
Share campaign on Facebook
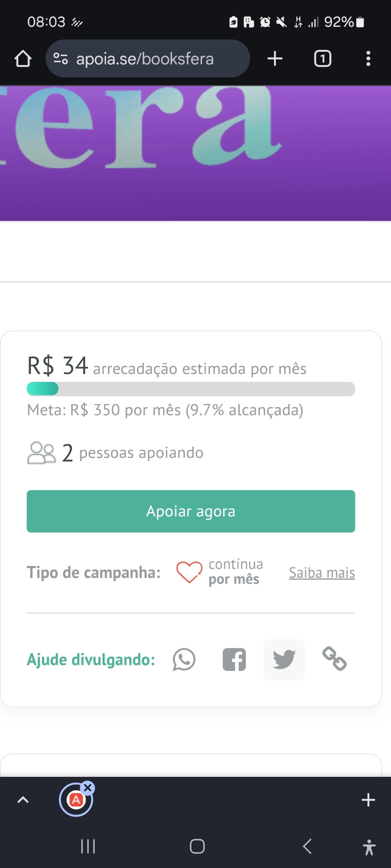[234, 660]
